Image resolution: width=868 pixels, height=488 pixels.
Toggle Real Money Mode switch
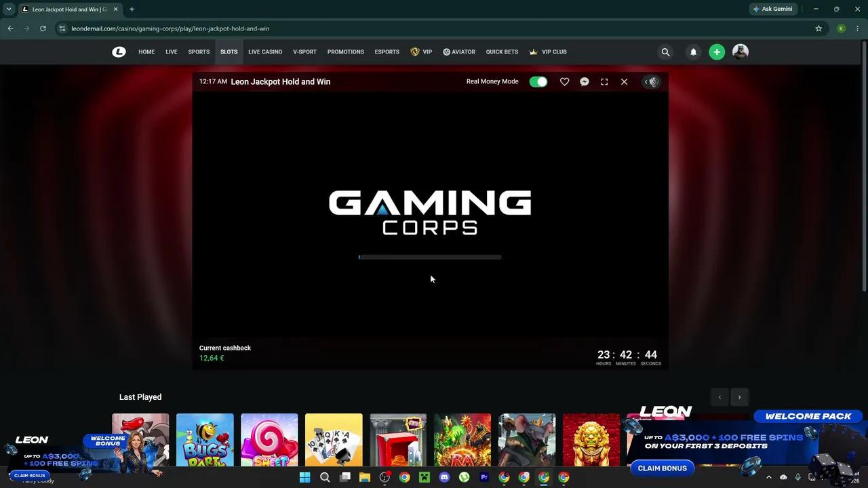point(538,81)
